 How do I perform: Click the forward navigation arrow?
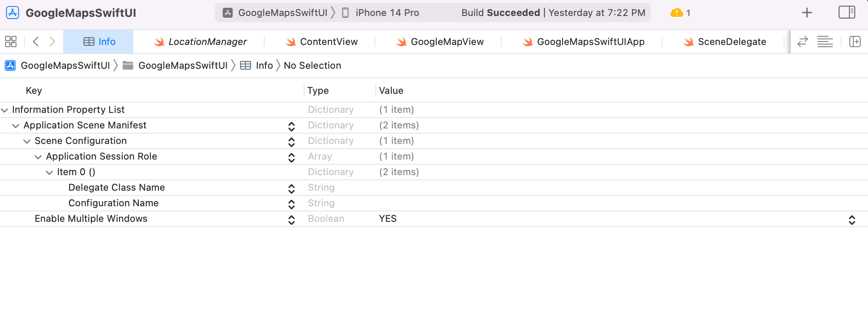(52, 42)
